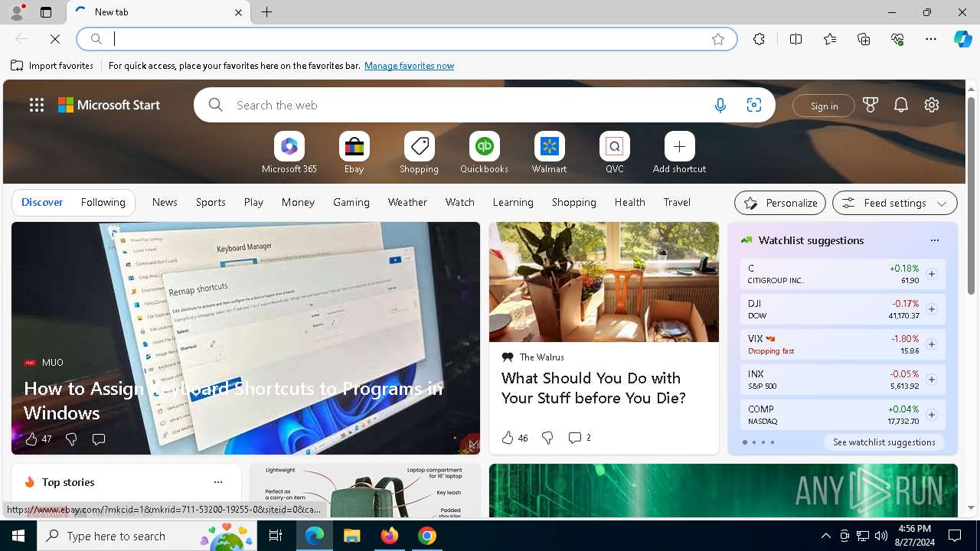Open the Collections icon

(864, 39)
